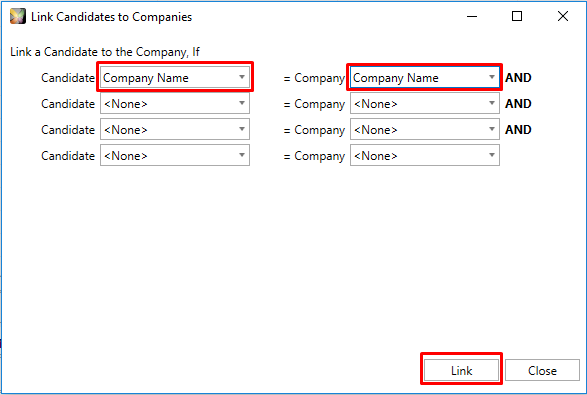
Task: Close the window with the X icon
Action: [x=563, y=16]
